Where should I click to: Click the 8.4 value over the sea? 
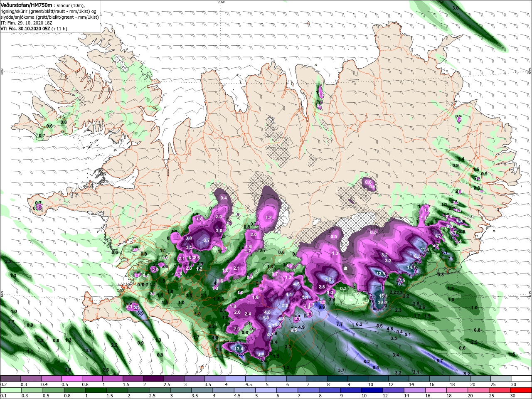[376, 367]
